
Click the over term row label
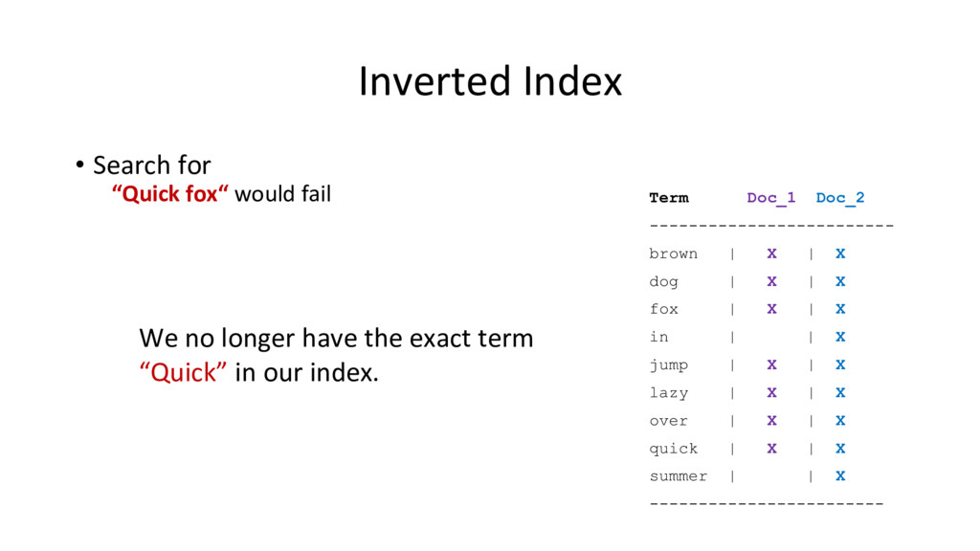point(668,421)
